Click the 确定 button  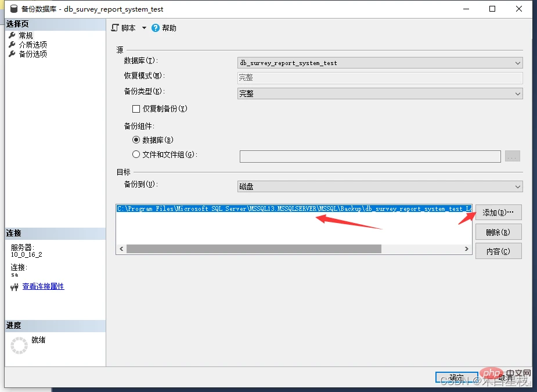[456, 377]
